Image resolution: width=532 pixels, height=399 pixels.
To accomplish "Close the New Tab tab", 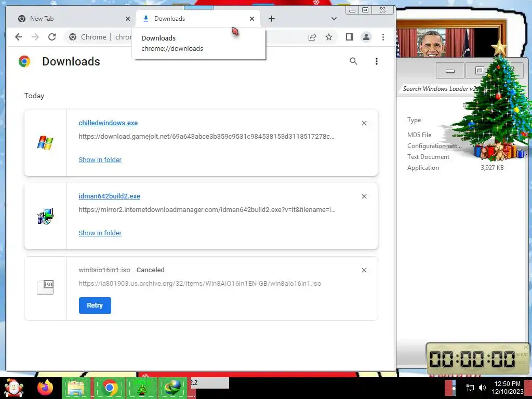I will (x=128, y=19).
